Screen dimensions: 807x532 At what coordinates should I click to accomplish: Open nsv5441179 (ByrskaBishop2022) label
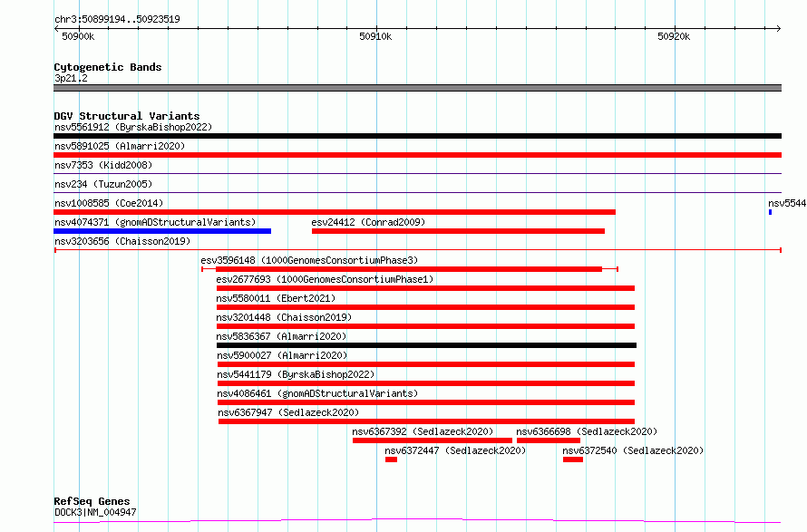296,374
